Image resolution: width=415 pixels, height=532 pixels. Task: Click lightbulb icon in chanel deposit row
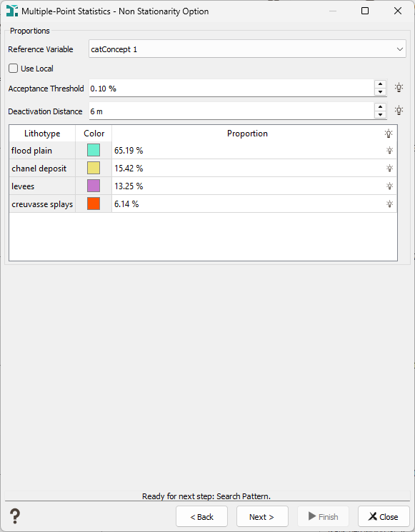[x=389, y=168]
